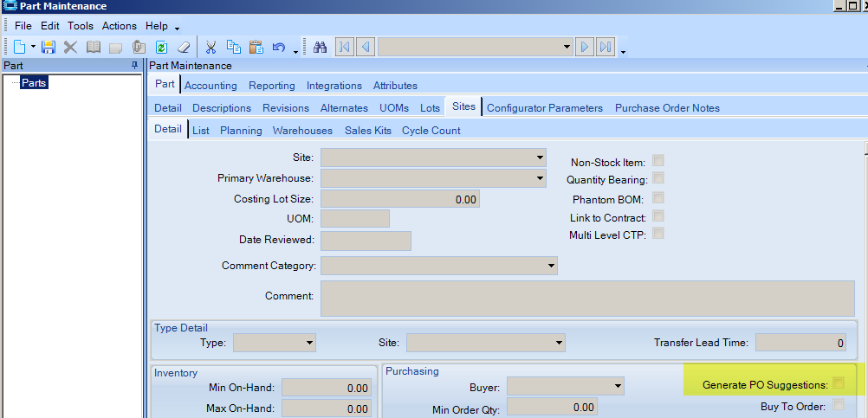Open navigation toolbar options arrow

[624, 52]
